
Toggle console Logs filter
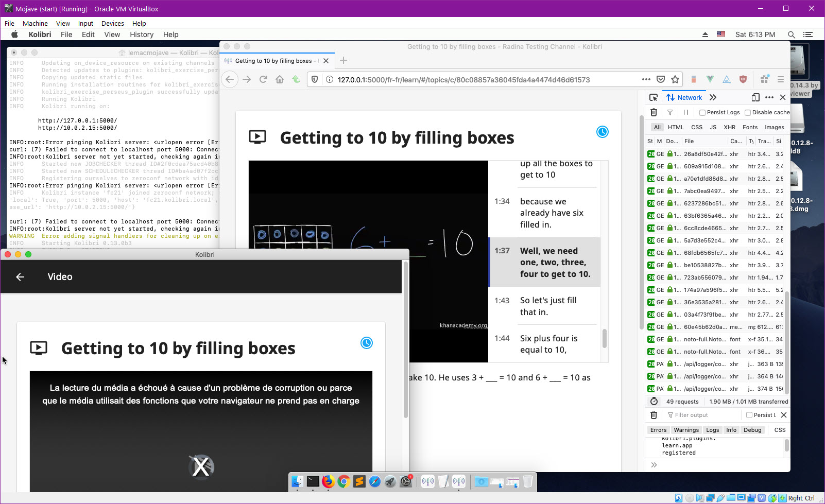[x=713, y=430]
